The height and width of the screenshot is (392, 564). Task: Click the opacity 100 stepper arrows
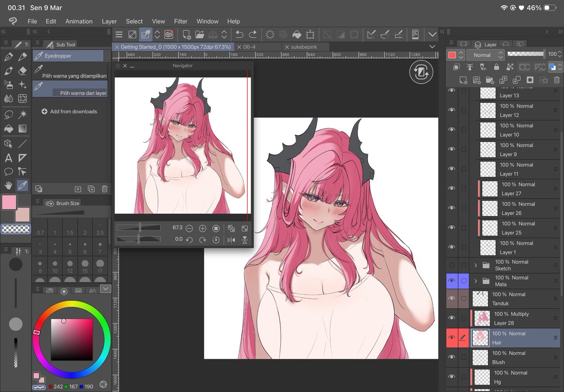pos(560,55)
